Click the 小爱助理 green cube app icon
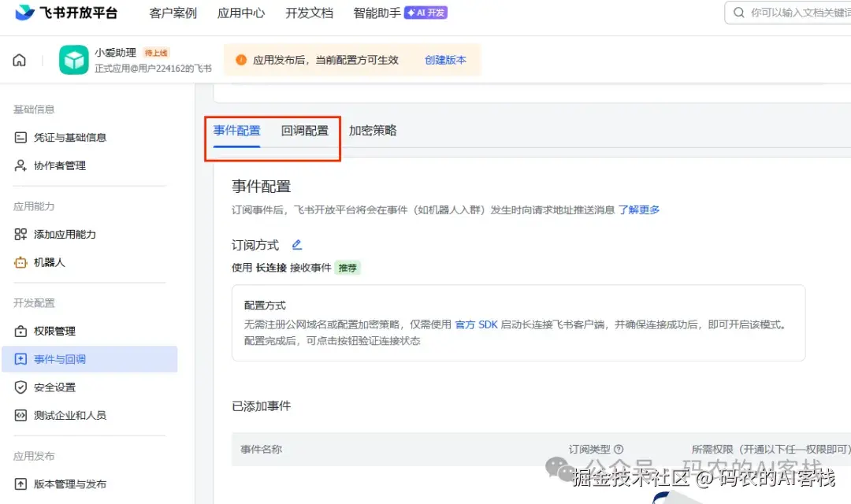This screenshot has width=851, height=504. point(74,60)
